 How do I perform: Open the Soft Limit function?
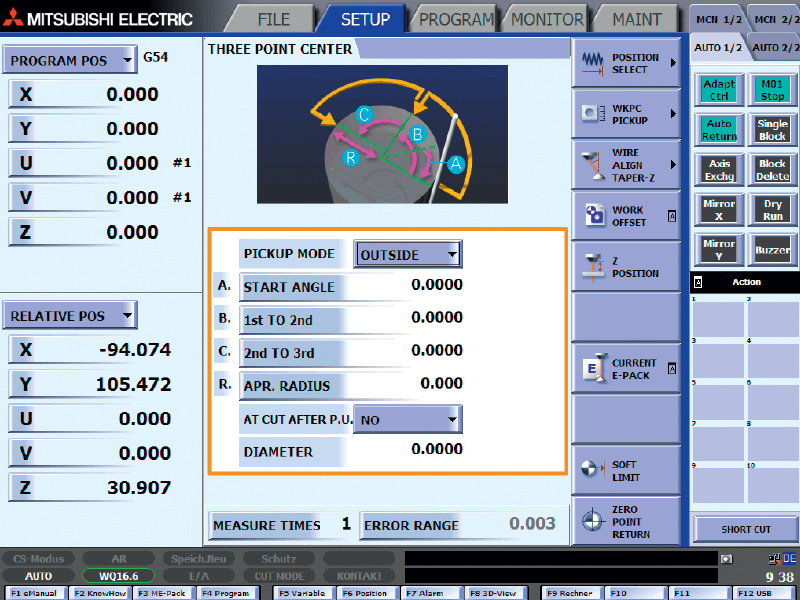click(x=626, y=471)
